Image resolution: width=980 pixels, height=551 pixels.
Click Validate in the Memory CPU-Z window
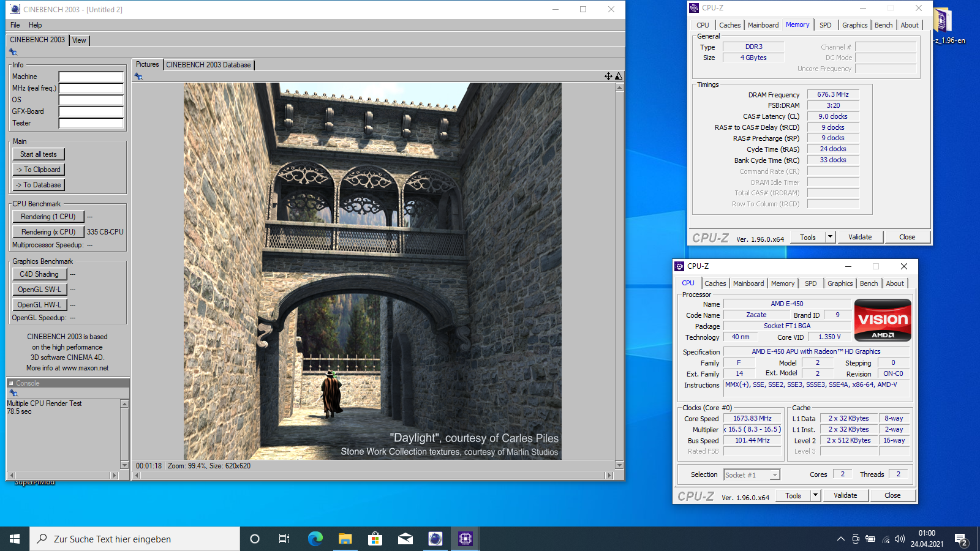click(860, 237)
